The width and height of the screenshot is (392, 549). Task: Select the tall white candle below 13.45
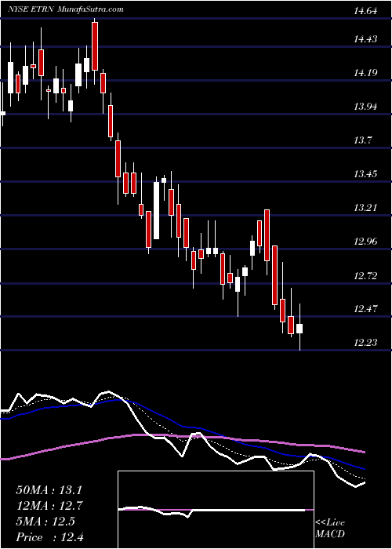[156, 210]
